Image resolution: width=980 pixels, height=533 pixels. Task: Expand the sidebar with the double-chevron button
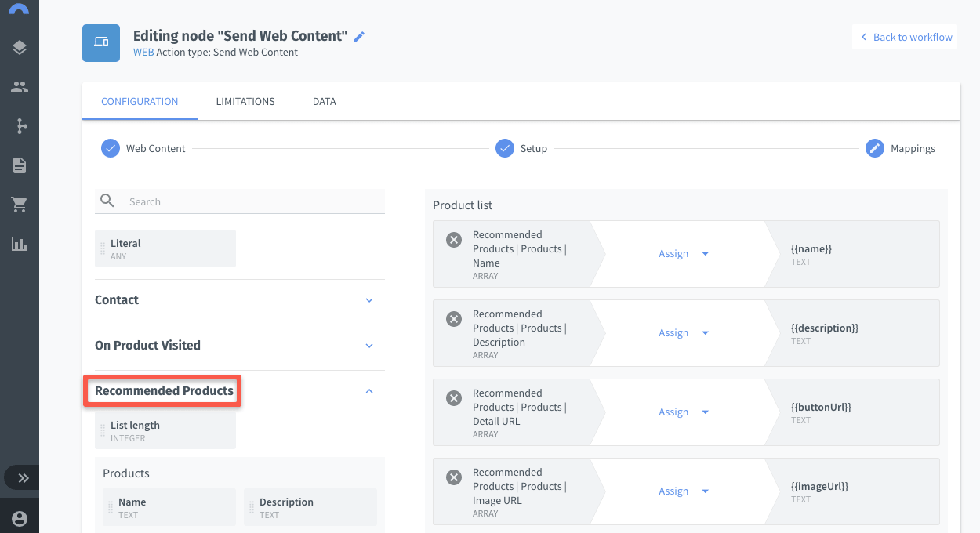24,477
